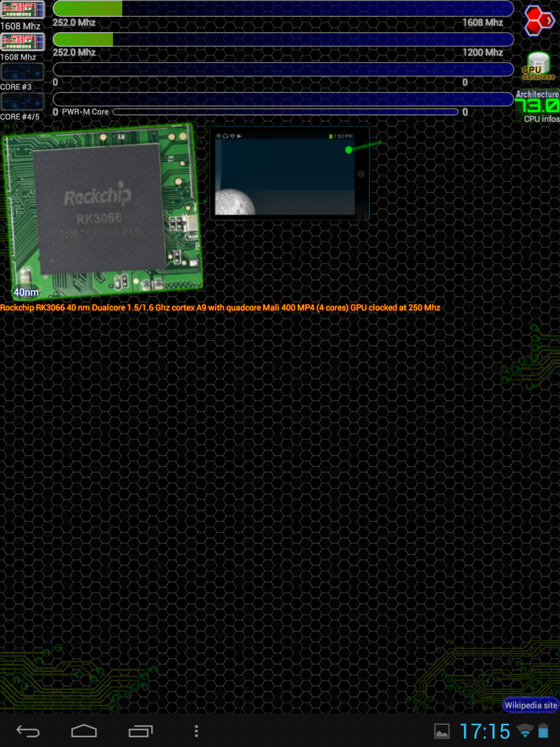
Task: Open the three-dot overflow menu
Action: 197,731
